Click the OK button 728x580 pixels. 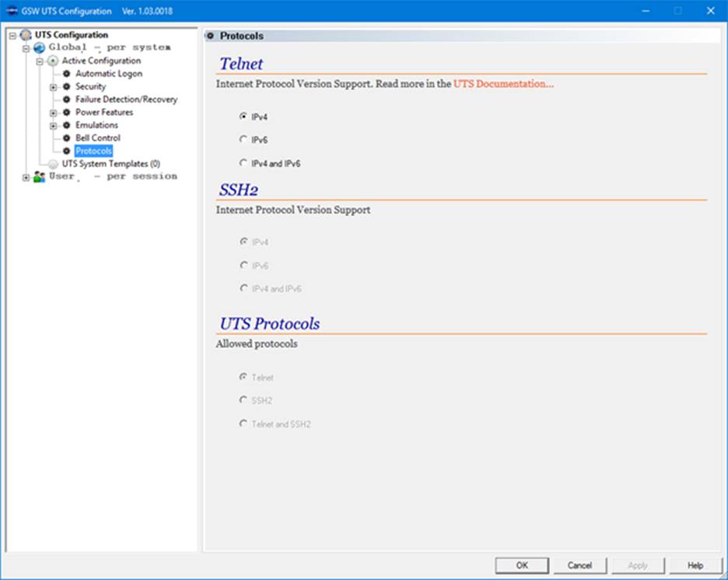tap(522, 565)
